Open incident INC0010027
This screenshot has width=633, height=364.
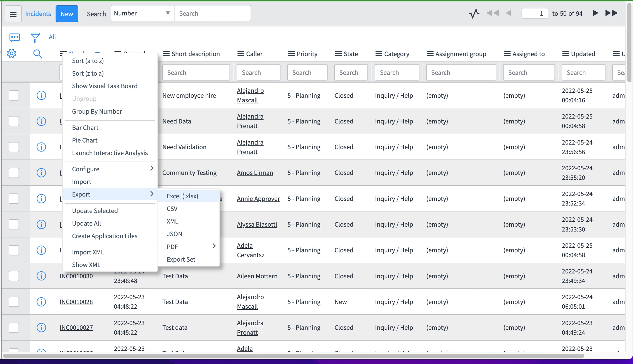point(76,327)
